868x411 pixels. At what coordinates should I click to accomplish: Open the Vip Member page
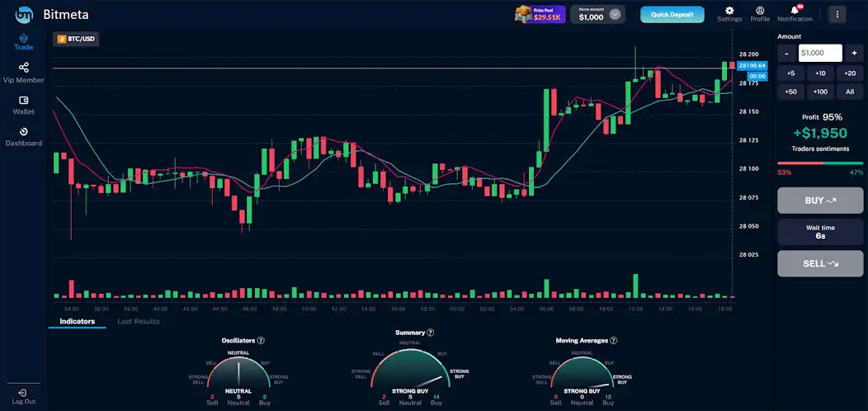(x=23, y=68)
